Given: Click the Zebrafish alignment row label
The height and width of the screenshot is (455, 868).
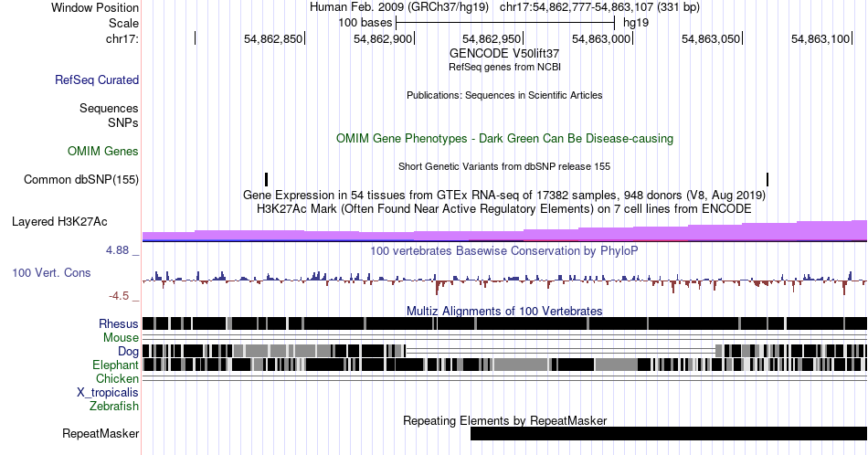Looking at the screenshot, I should 114,406.
